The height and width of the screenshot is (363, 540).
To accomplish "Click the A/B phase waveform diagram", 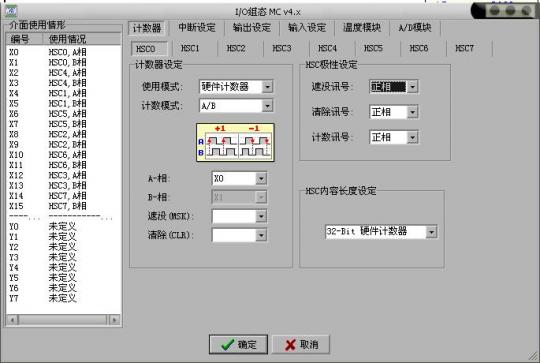I will pos(235,143).
